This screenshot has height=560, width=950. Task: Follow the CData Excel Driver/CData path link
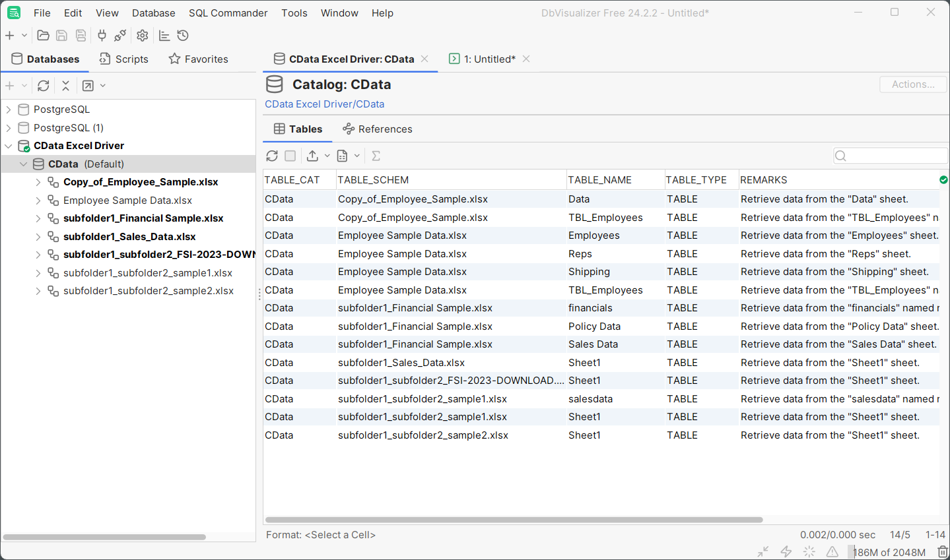[x=324, y=104]
